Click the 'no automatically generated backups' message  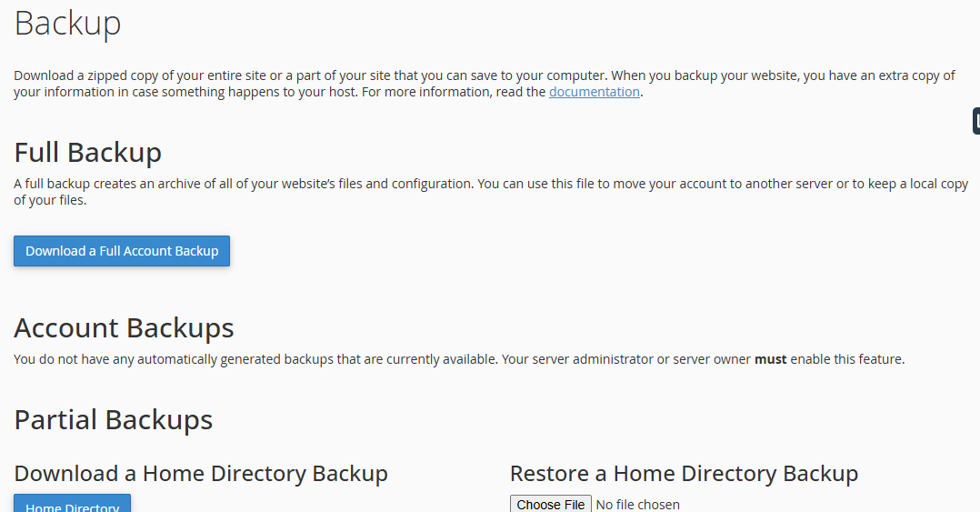(x=459, y=359)
